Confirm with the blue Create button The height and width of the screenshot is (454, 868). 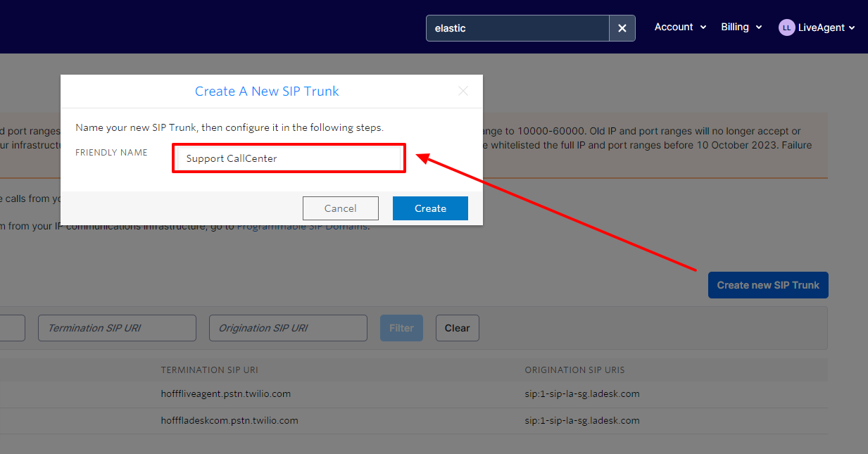tap(430, 208)
